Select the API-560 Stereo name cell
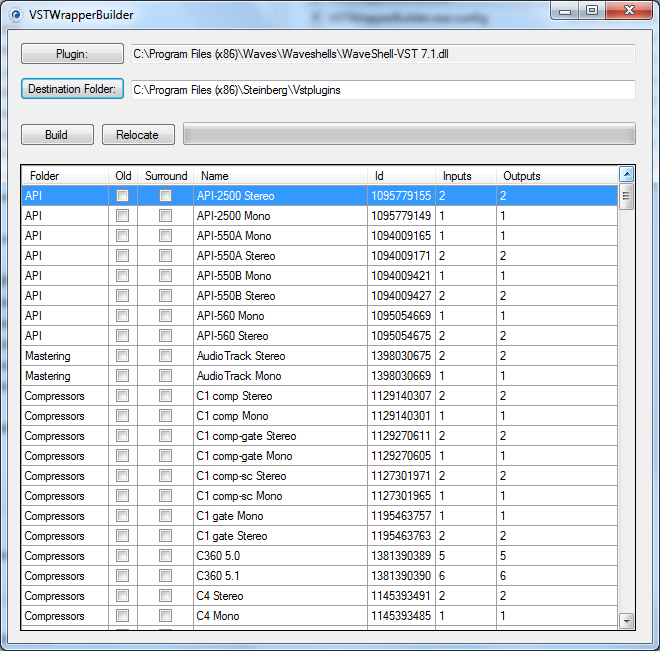660x651 pixels. click(280, 336)
